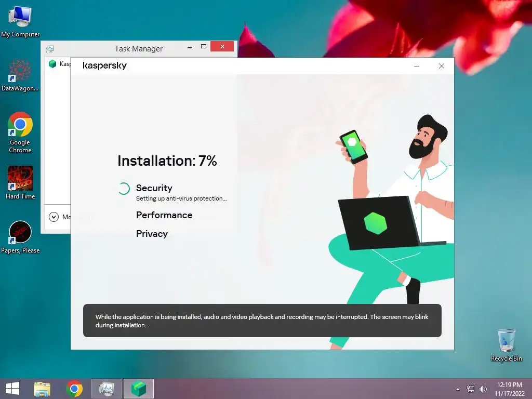Open the Recycle Bin icon
532x399 pixels.
tap(506, 345)
